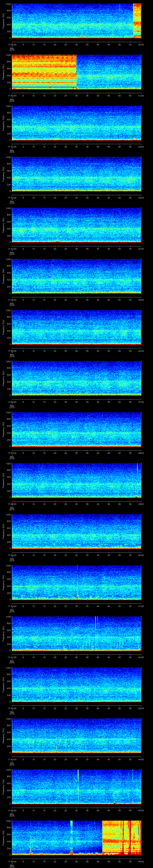Click the 17:40:00 start time label
This screenshot has height=868, width=153.
(x=12, y=606)
